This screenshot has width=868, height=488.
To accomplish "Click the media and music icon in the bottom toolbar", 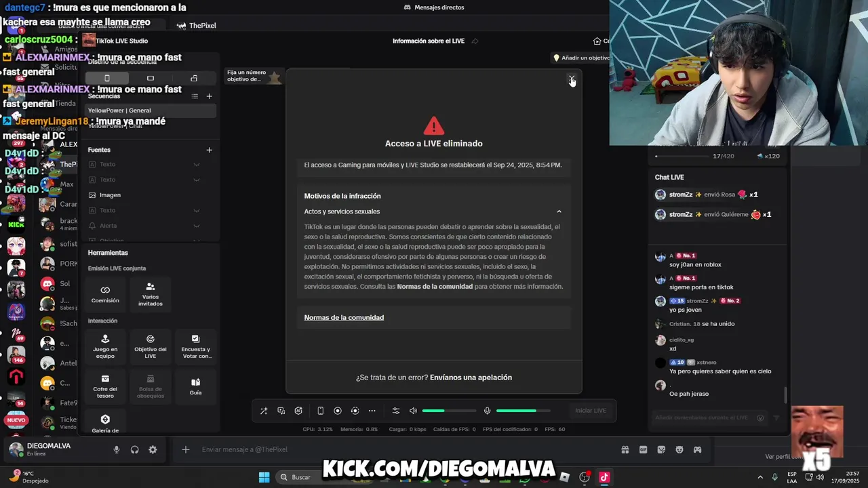I will pos(281,411).
